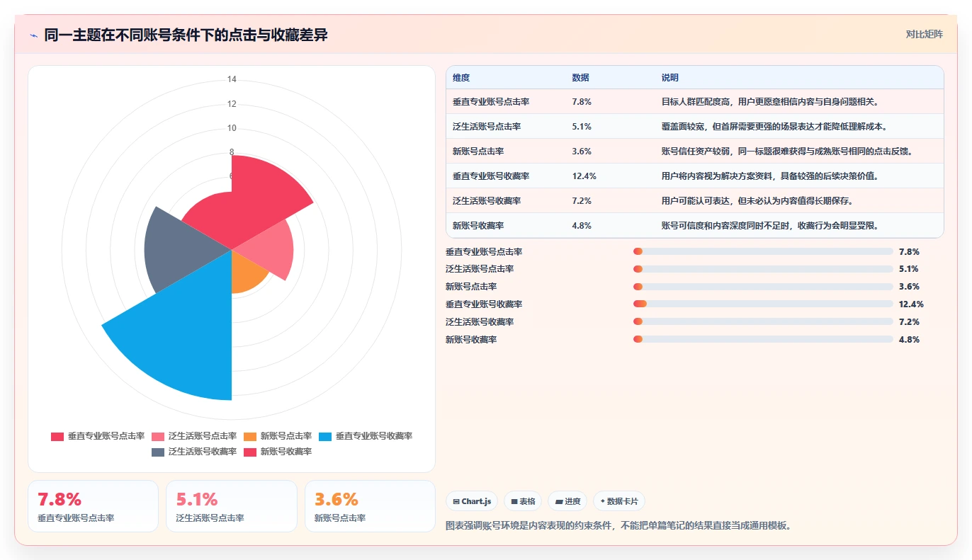Click the footnote starting 图表强调账号环境

coord(618,526)
